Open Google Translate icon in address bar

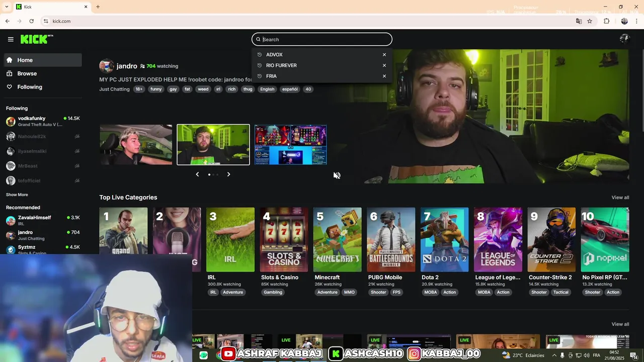click(x=579, y=21)
